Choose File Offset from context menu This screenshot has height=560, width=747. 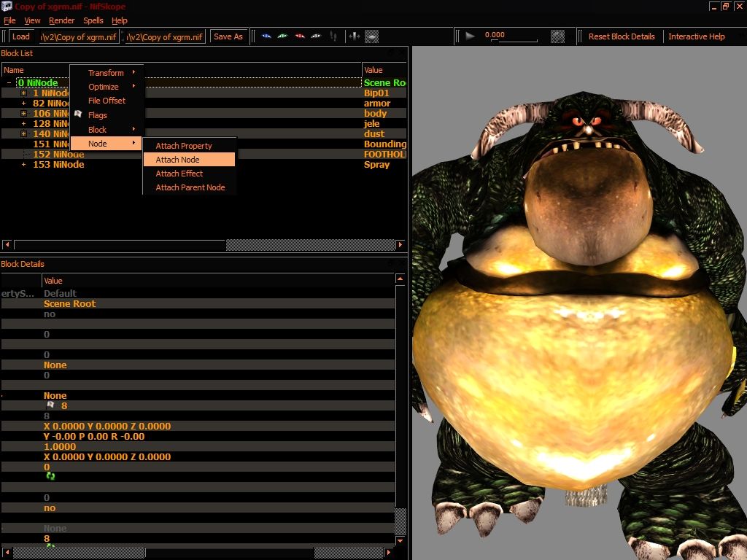click(107, 101)
